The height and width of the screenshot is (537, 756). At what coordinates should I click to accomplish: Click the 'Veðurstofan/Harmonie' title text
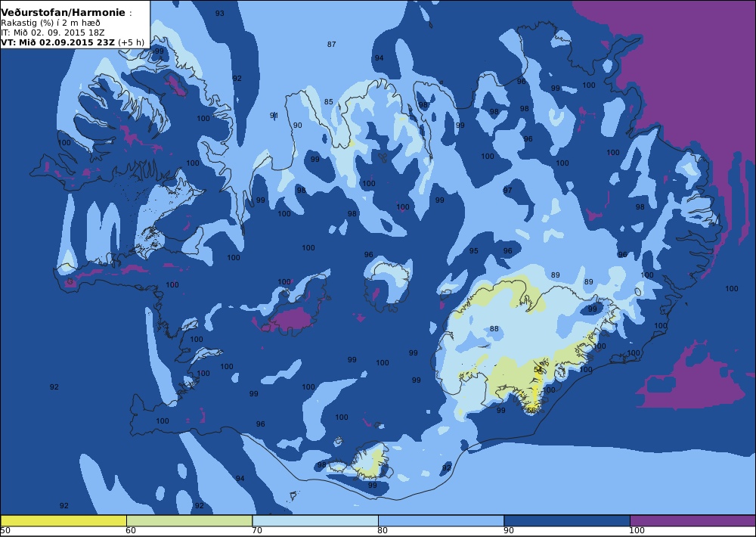coord(63,13)
